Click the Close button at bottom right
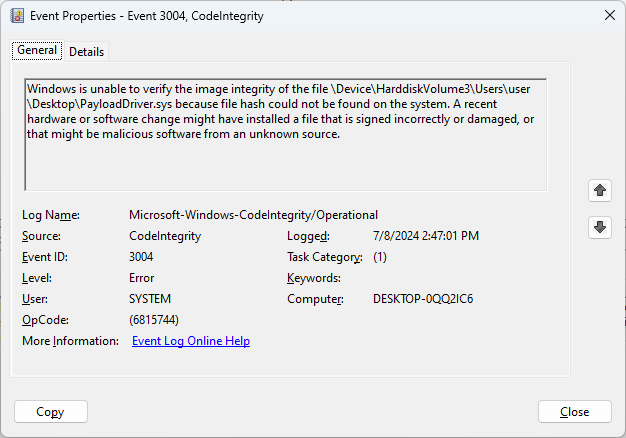Viewport: 626px width, 438px height. [574, 412]
